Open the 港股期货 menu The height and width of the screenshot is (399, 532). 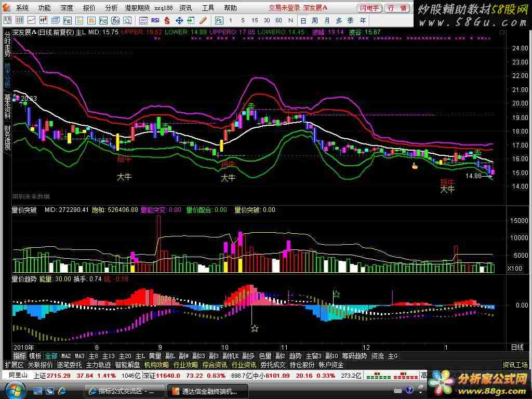[137, 8]
